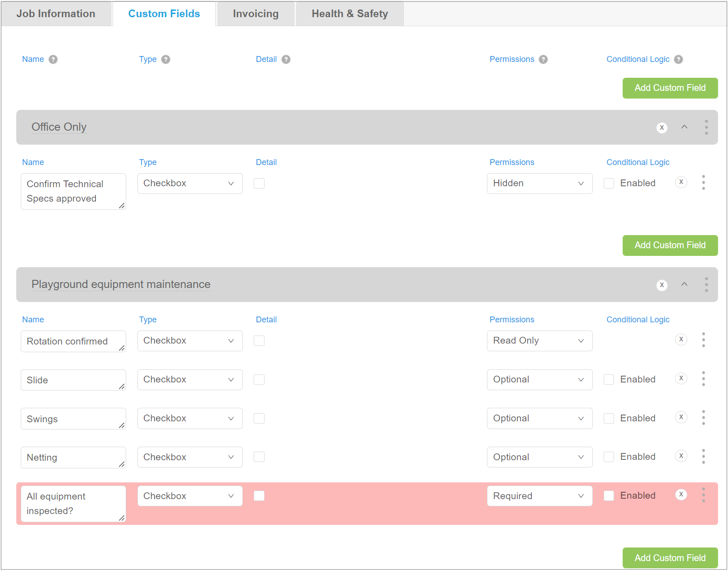Collapse the Office Only section
Viewport: 728px width, 571px height.
coord(685,127)
